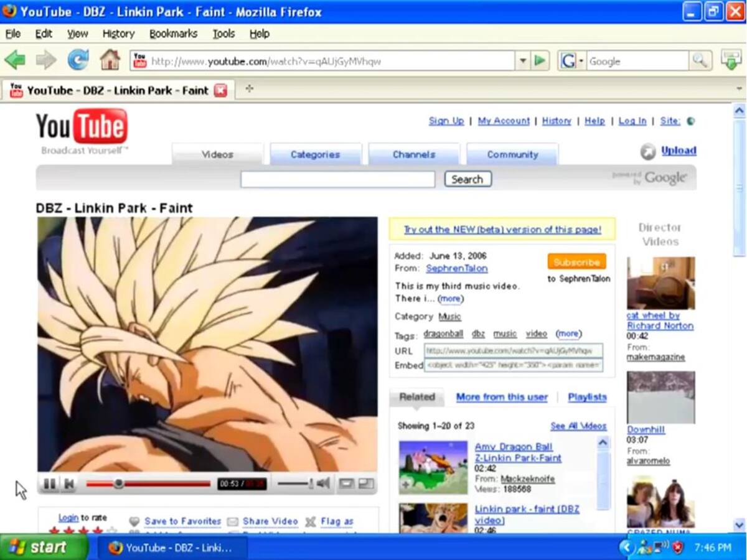Screen dimensions: 747x560
Task: Switch to the Videos tab
Action: (x=217, y=154)
